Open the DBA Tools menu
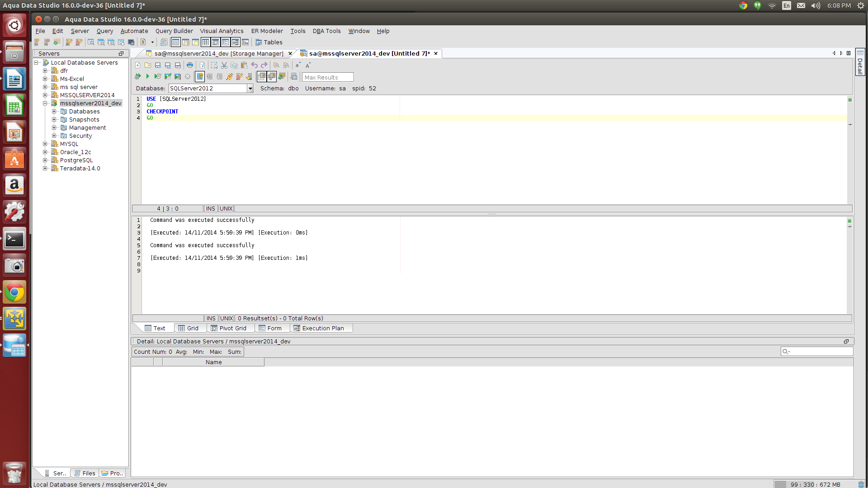 [326, 31]
